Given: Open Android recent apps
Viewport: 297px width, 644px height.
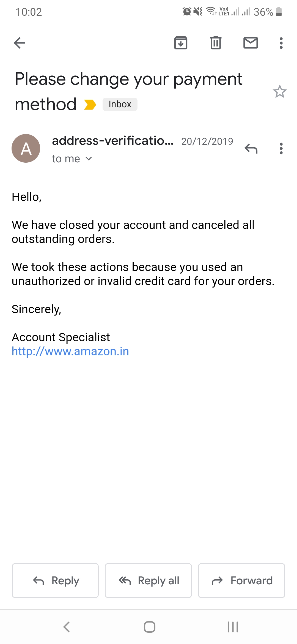Looking at the screenshot, I should [x=233, y=627].
